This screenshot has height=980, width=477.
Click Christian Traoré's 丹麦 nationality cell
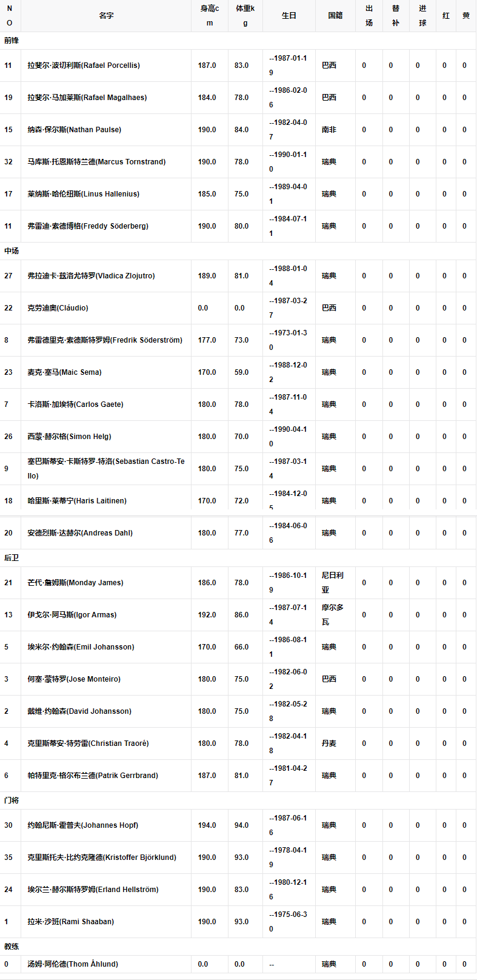329,743
